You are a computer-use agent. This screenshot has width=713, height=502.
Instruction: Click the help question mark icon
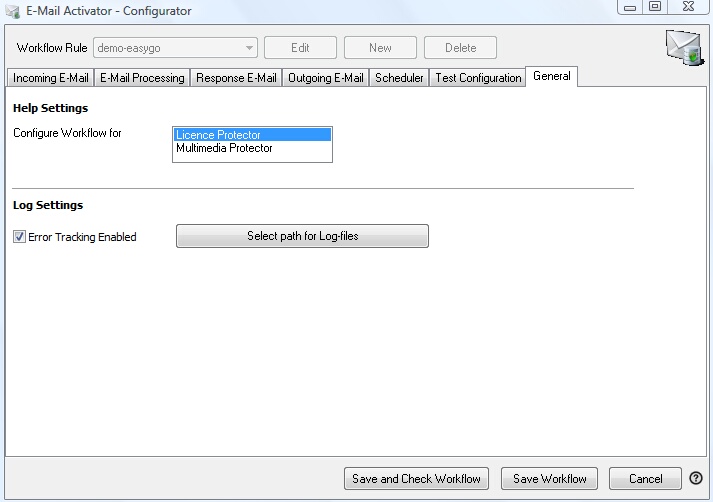(696, 479)
